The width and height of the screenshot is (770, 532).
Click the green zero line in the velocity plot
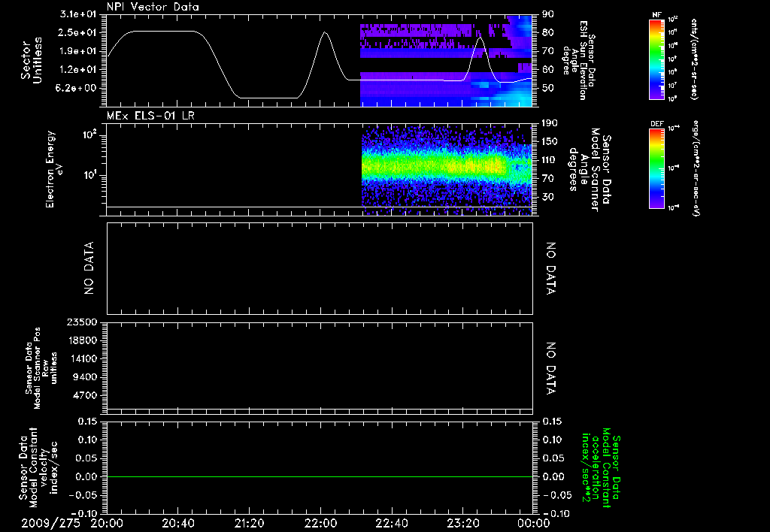point(320,476)
